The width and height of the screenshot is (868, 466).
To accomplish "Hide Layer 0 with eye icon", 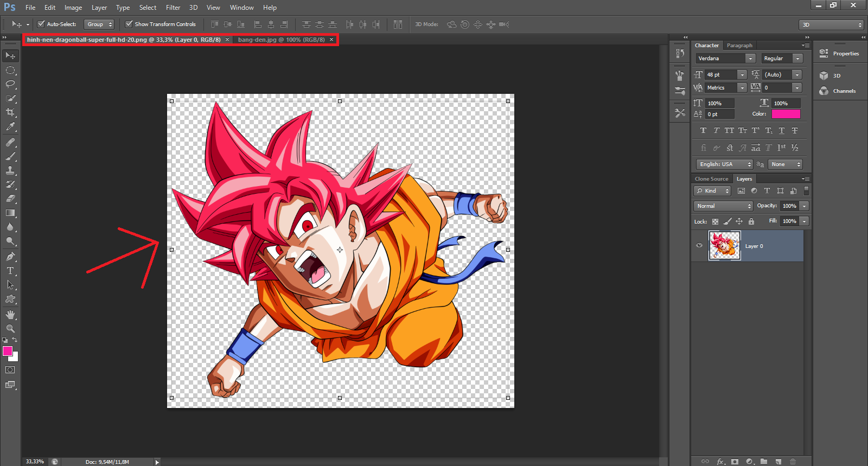I will click(699, 245).
